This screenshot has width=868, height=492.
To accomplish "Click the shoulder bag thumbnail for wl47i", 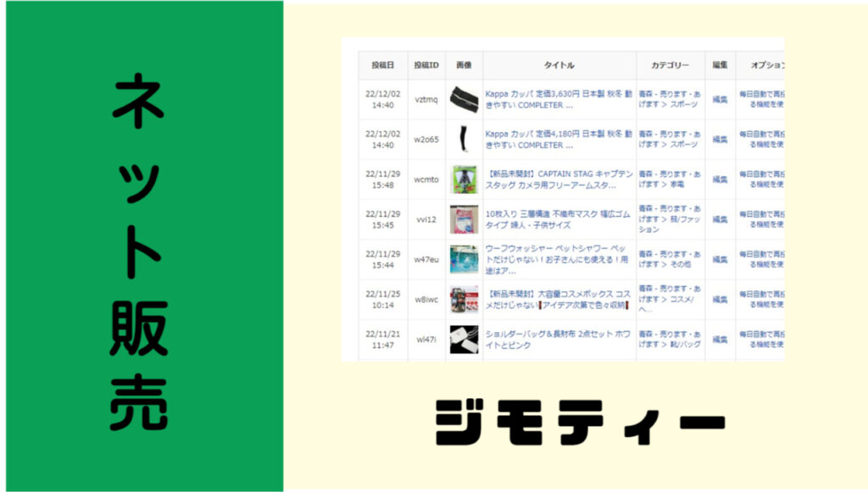I will [x=464, y=340].
